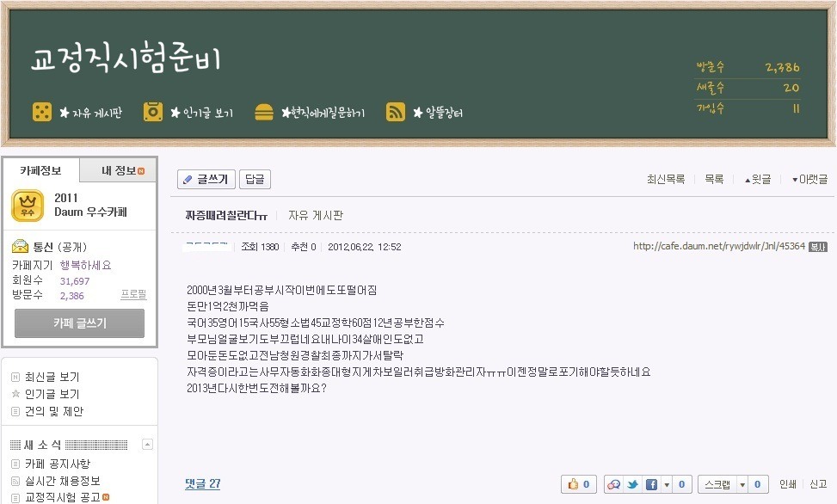Screen dimensions: 837x504
Task: Click the 카페 글쓰기 button
Action: pos(80,321)
